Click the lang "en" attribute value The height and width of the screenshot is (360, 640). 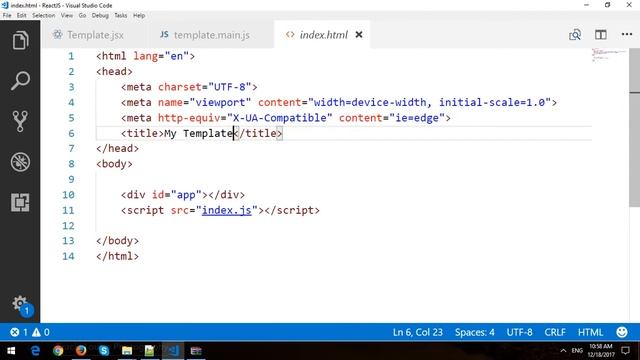pos(176,56)
